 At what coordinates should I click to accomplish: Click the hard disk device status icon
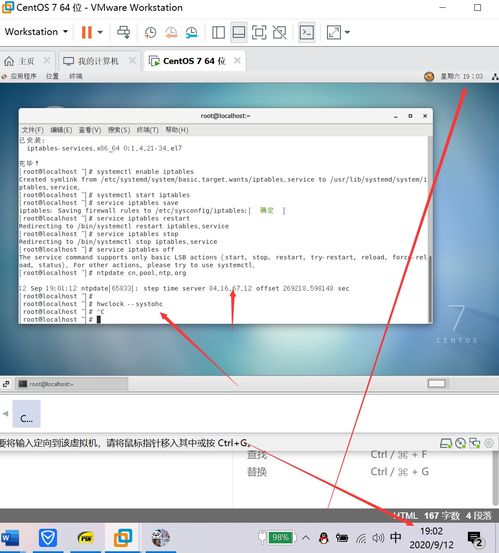point(446,443)
